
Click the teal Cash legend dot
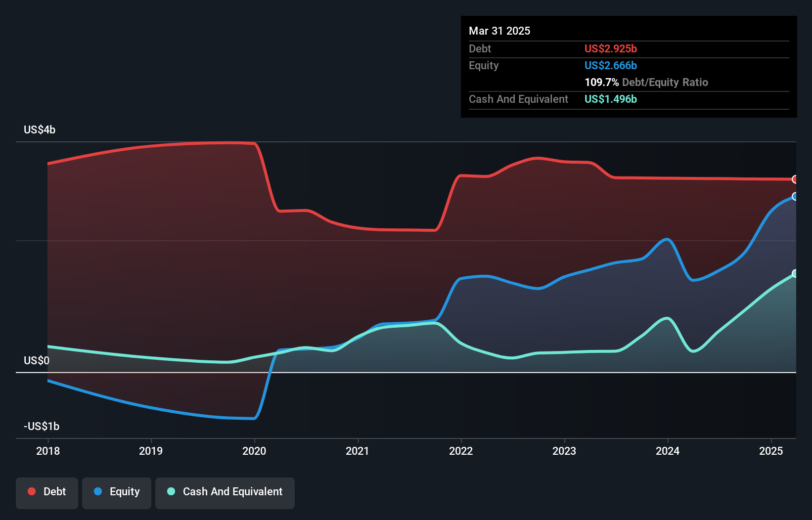tap(171, 491)
